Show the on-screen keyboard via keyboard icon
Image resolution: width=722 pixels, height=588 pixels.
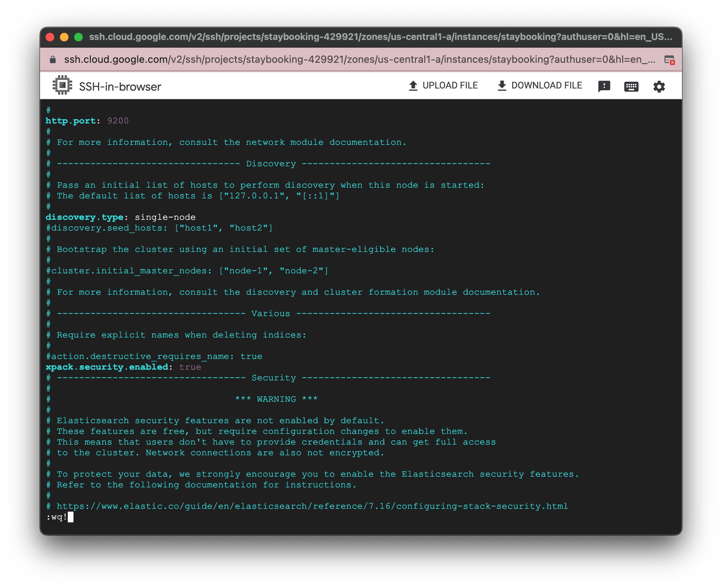pyautogui.click(x=631, y=86)
